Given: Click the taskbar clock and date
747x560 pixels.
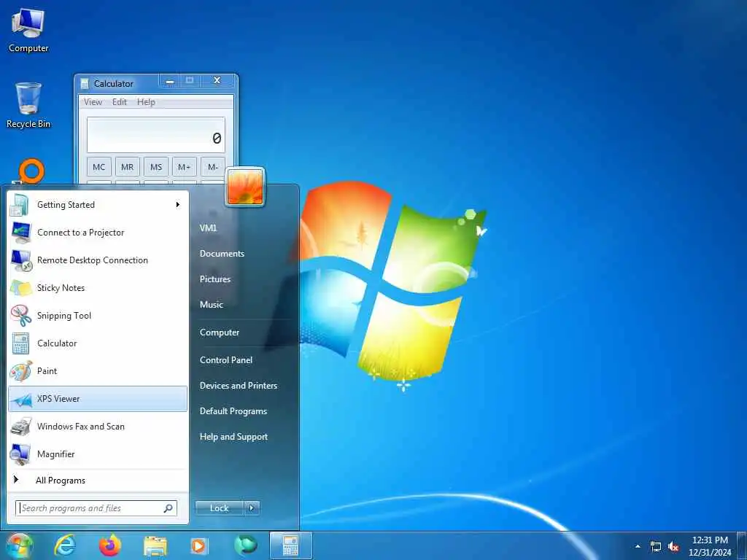Looking at the screenshot, I should coord(710,546).
